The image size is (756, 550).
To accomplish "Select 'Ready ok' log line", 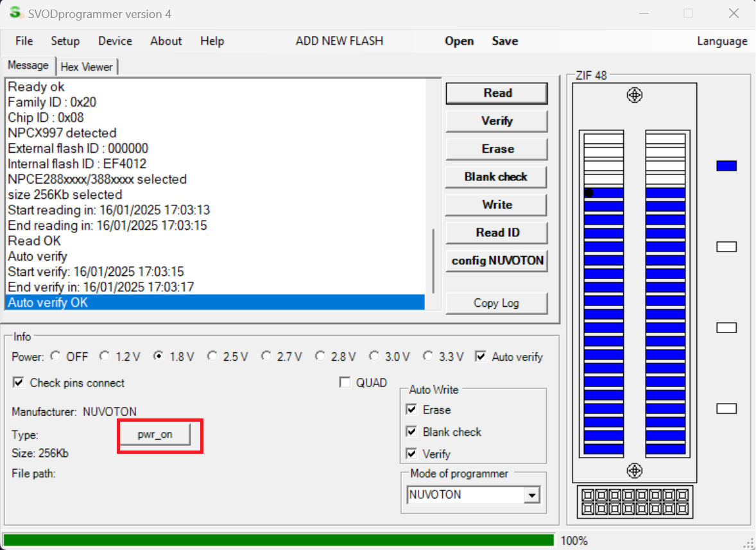I will [x=215, y=86].
